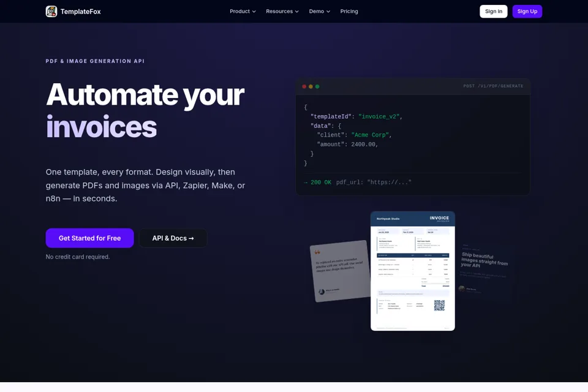The width and height of the screenshot is (588, 392).
Task: Open API & Docs link
Action: [x=173, y=238]
